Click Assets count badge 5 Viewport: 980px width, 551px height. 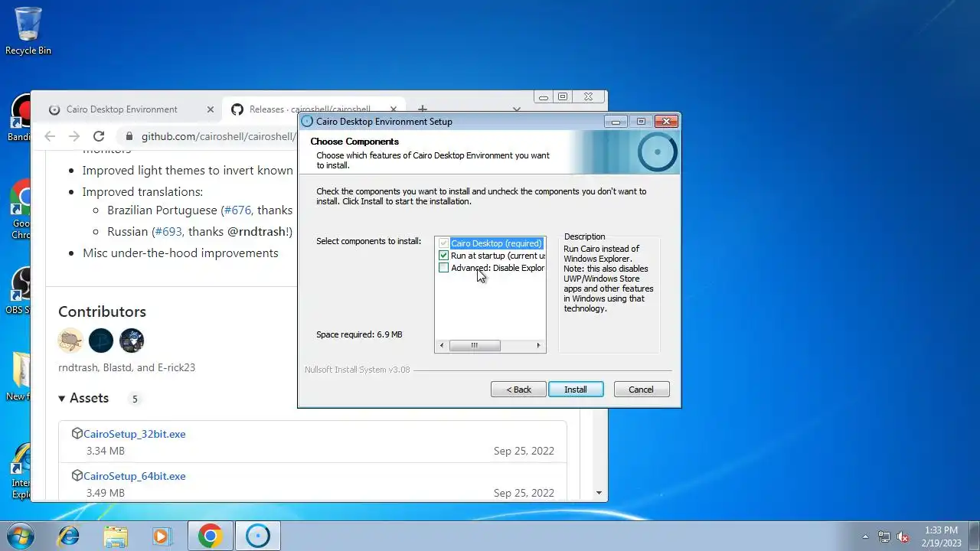[135, 399]
